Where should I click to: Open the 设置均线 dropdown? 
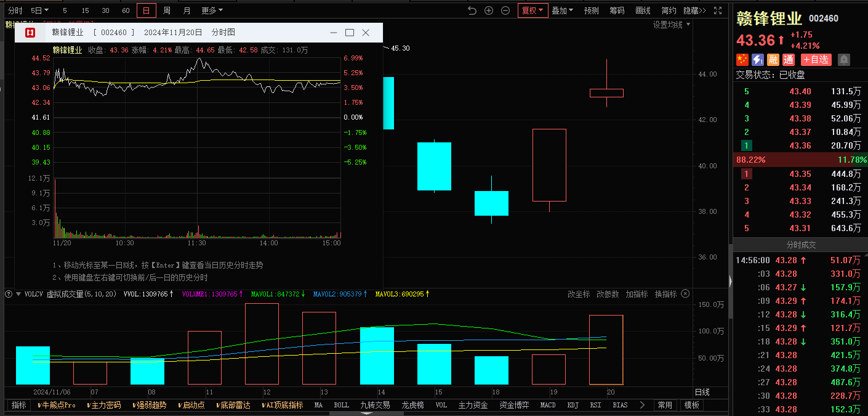pyautogui.click(x=672, y=25)
